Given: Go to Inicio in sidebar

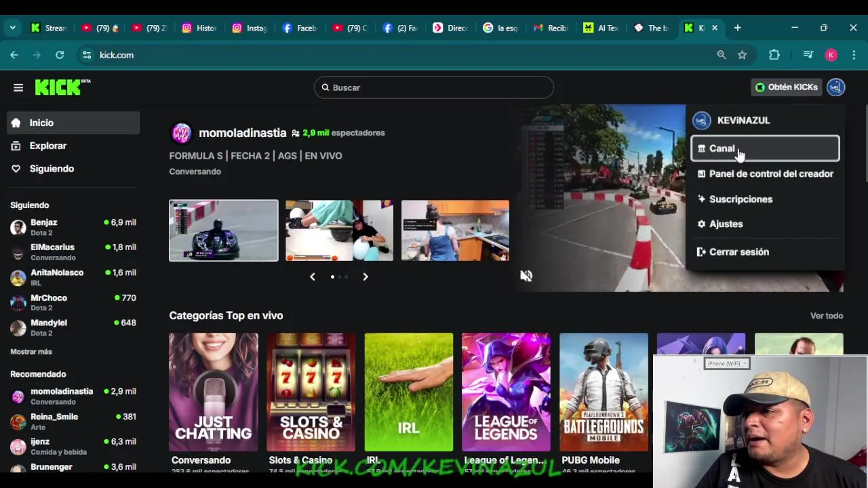Looking at the screenshot, I should (73, 123).
